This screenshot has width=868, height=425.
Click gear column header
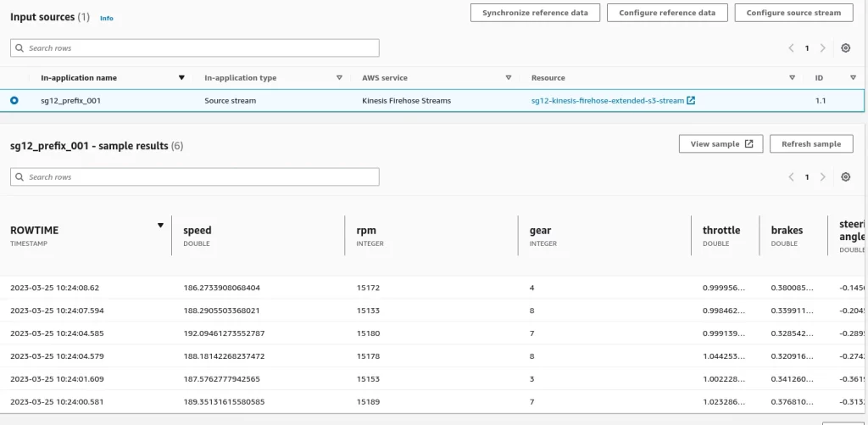pos(540,231)
